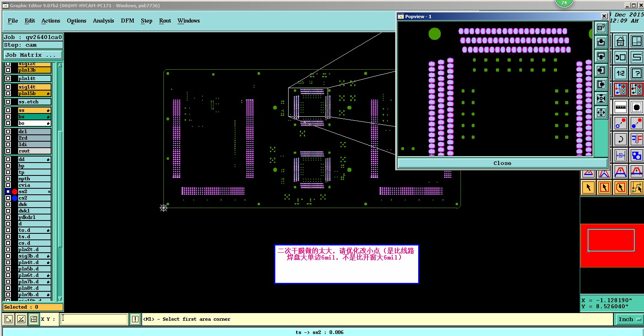Click the curved rotate arrow icon
This screenshot has height=336, width=644.
[x=620, y=140]
